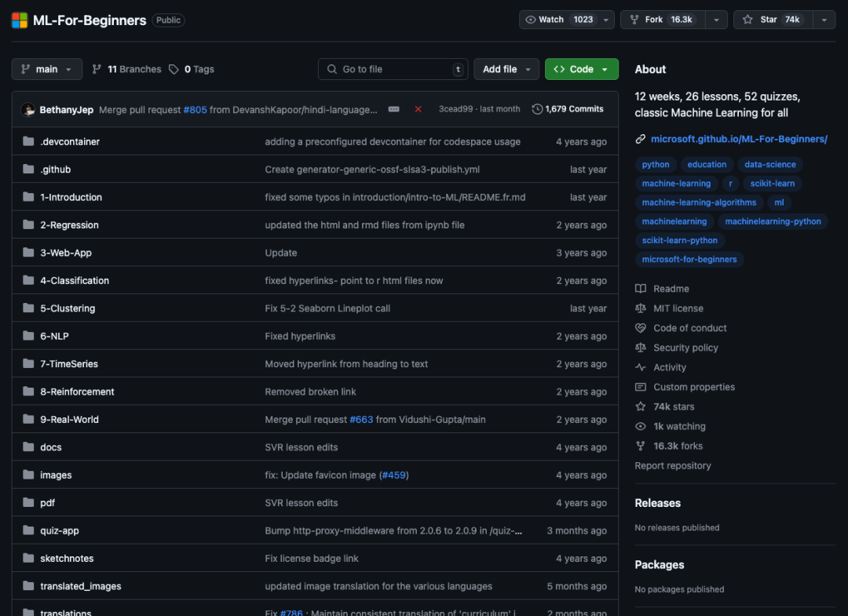Click the pulse icon next to Activity
The height and width of the screenshot is (616, 848).
point(641,367)
